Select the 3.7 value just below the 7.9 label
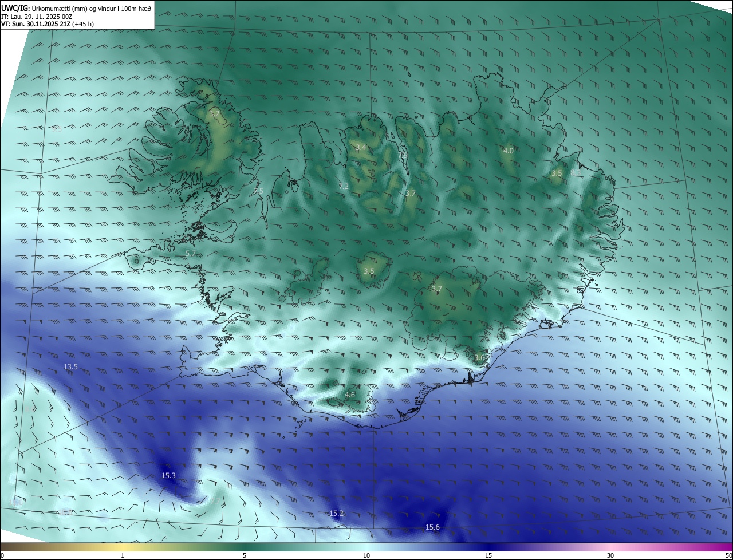This screenshot has width=733, height=560. (x=410, y=194)
